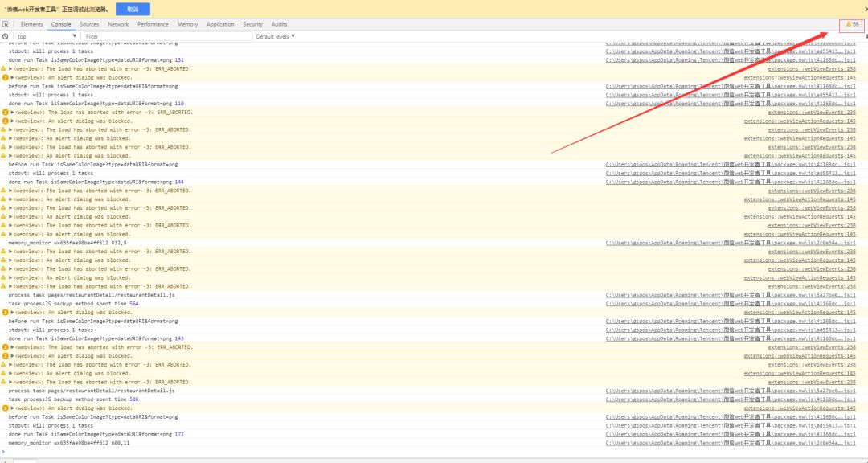Switch to the Elements tab

[x=31, y=24]
